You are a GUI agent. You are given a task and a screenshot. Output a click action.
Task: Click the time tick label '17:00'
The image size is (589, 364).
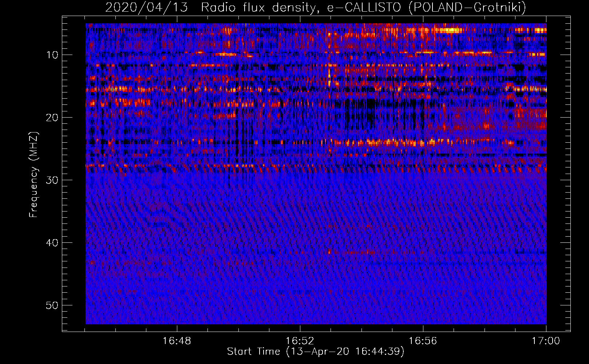(x=546, y=341)
